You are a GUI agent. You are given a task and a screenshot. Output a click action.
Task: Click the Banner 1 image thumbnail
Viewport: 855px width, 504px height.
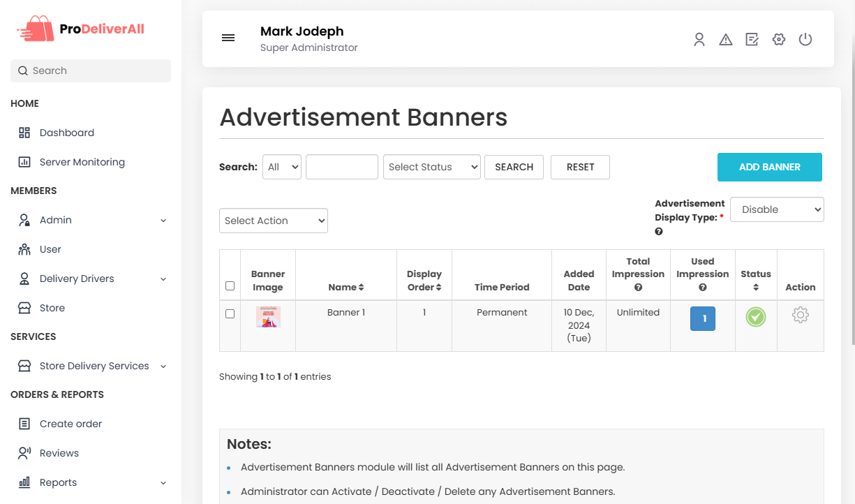pyautogui.click(x=268, y=317)
